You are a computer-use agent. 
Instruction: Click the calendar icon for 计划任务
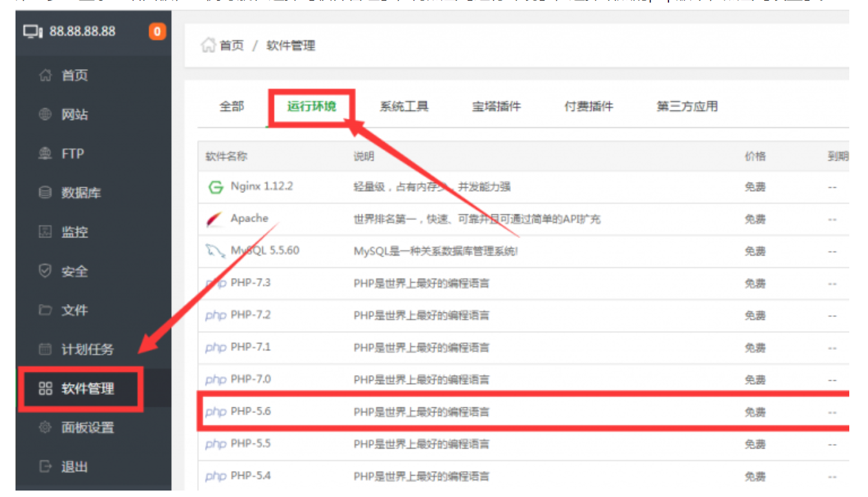pyautogui.click(x=45, y=349)
